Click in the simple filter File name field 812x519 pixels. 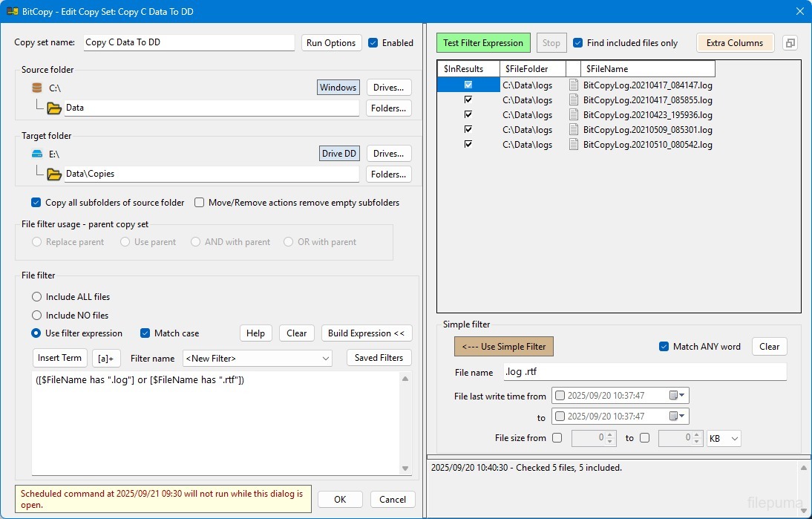pyautogui.click(x=643, y=372)
